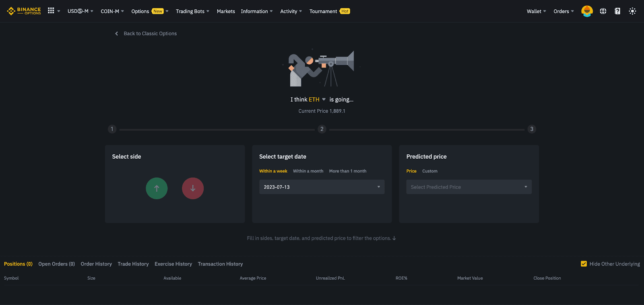Open the Tournament page
The width and height of the screenshot is (644, 305).
[330, 11]
